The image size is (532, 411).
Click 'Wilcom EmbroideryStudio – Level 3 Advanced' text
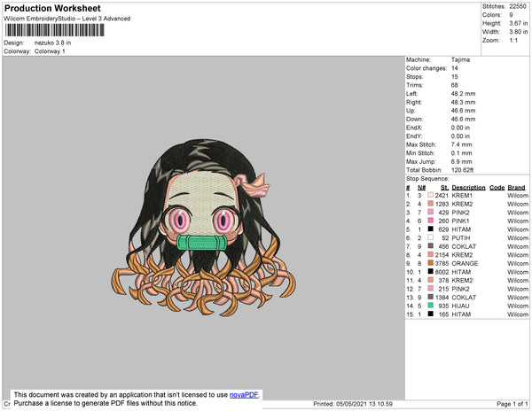coord(67,19)
